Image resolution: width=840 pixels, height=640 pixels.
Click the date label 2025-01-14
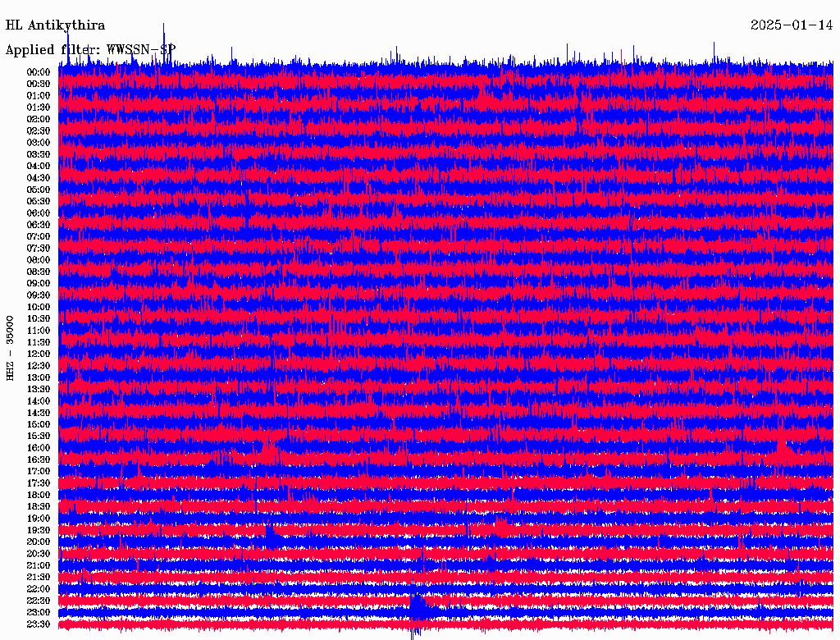click(x=792, y=25)
